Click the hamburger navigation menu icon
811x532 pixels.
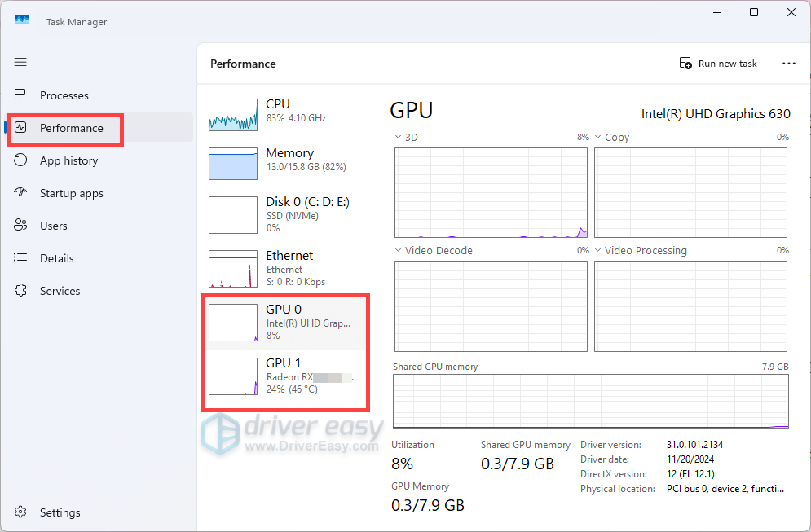coord(21,62)
